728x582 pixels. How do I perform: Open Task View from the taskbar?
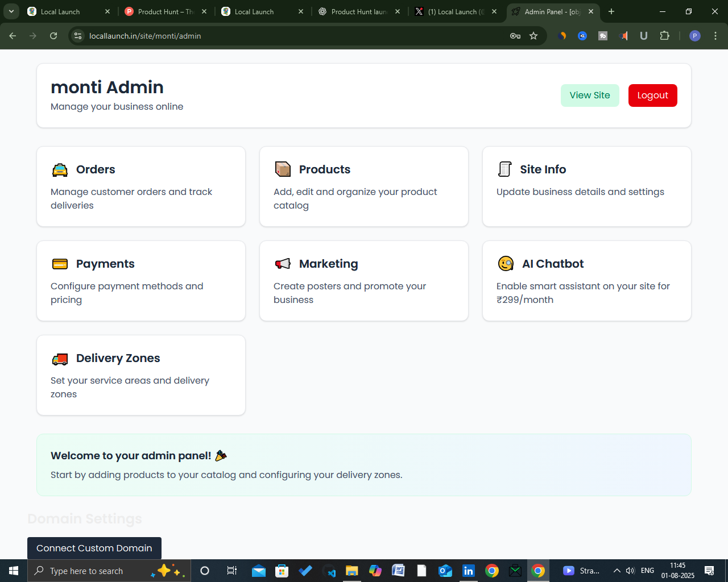coord(231,571)
